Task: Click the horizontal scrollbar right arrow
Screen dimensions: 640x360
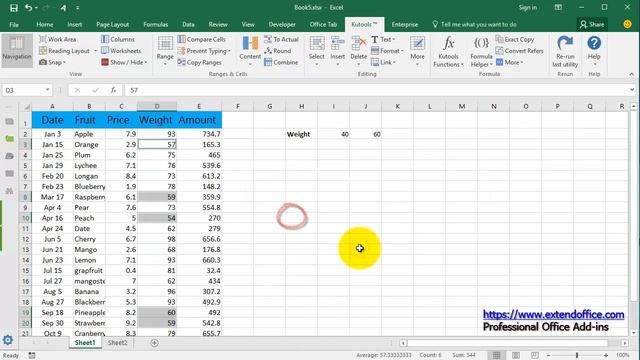Action: coord(624,343)
